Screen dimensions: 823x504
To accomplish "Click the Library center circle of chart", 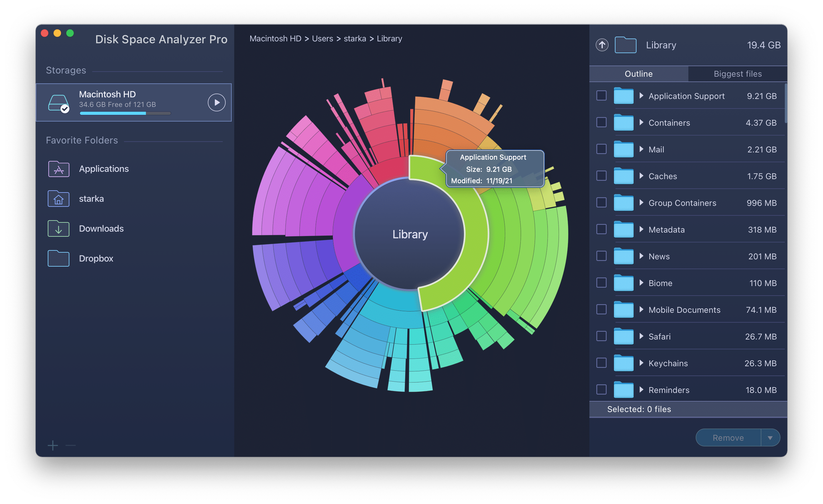I will [x=410, y=234].
